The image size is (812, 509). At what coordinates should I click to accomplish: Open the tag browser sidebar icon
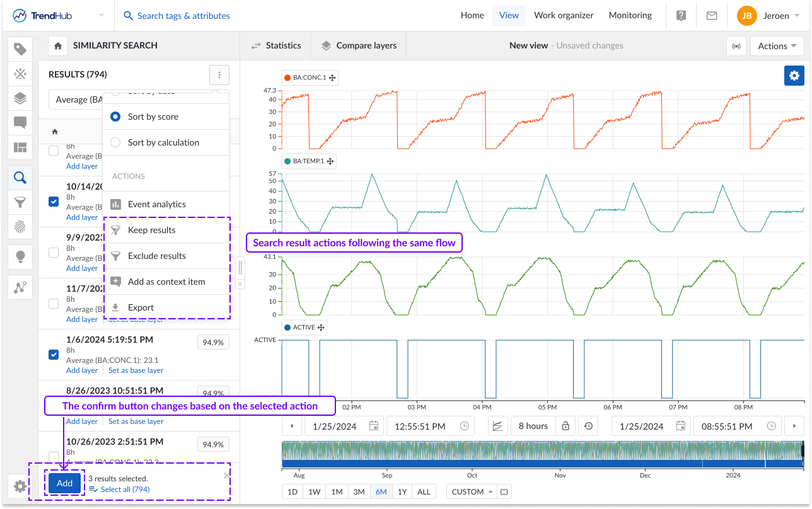(x=20, y=49)
